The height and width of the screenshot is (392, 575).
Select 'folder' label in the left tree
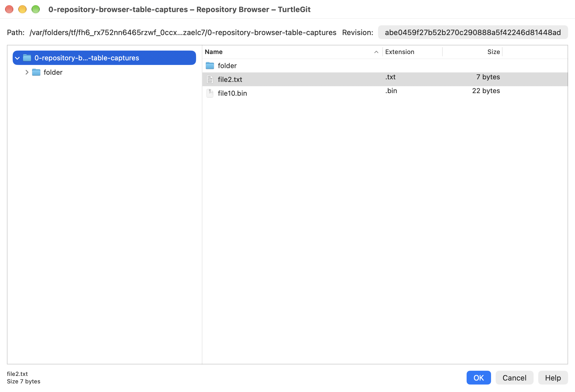click(53, 72)
